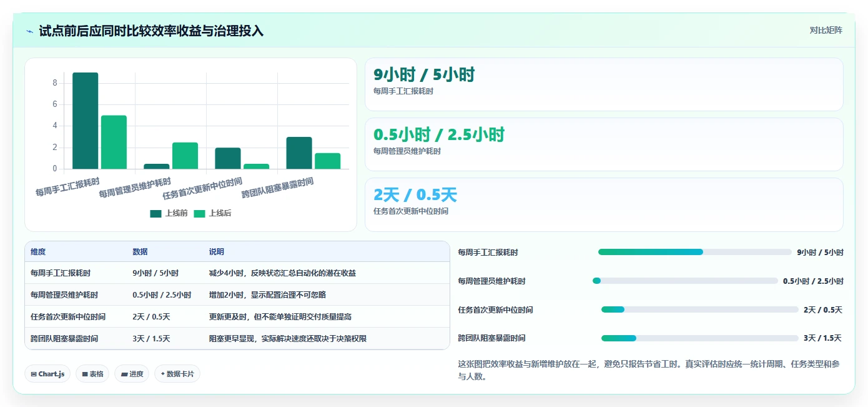Click the 跨团队阻塞暴露时间 progress bar
This screenshot has height=407, width=868.
click(700, 338)
